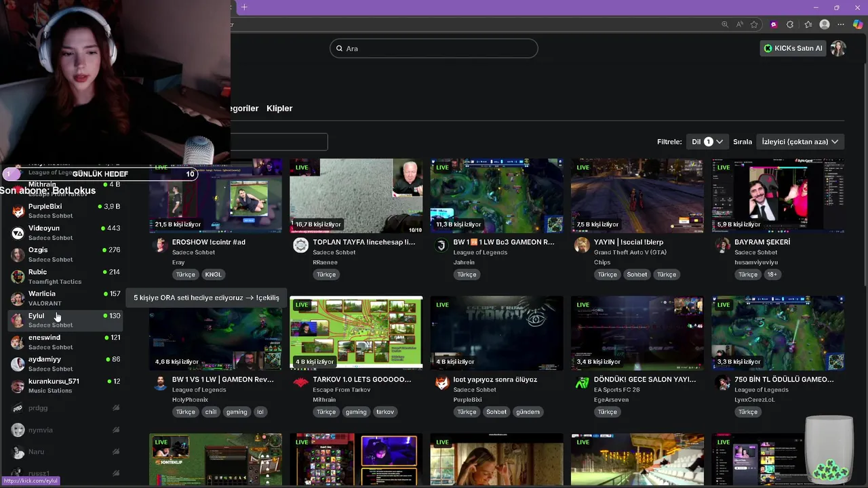This screenshot has width=868, height=488.
Task: Click the Ara search field
Action: tap(434, 48)
